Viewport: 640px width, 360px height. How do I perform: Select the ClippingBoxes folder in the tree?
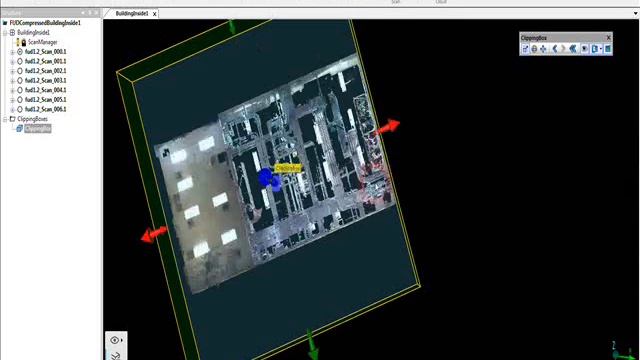pos(32,119)
